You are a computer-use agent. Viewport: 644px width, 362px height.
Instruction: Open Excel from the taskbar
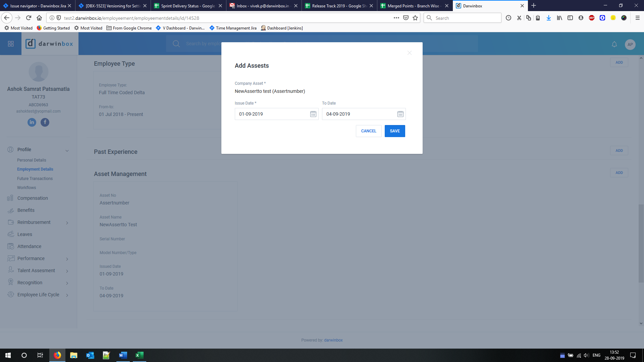tap(139, 355)
